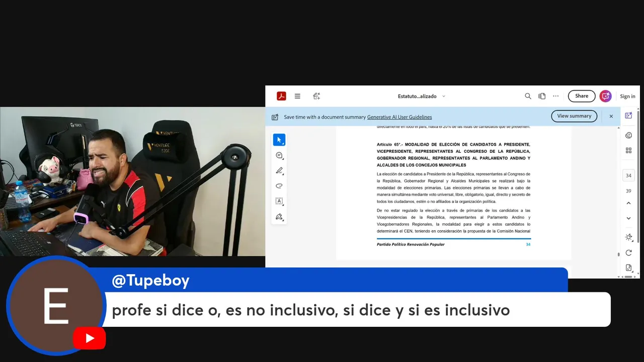Click the rotate page icon
Image resolution: width=644 pixels, height=362 pixels.
pos(628,252)
